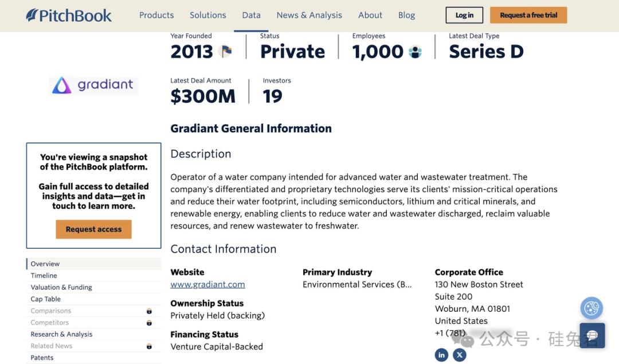
Task: Open the Data menu item
Action: pos(251,15)
